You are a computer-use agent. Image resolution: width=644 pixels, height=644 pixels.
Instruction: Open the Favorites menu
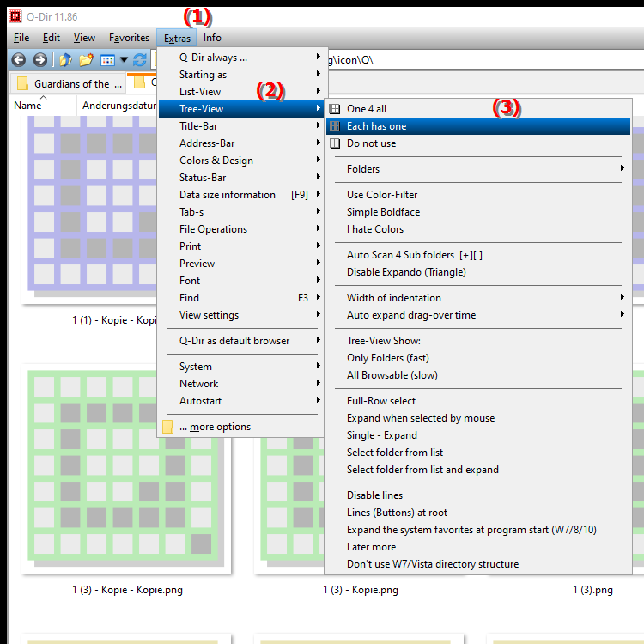click(129, 38)
